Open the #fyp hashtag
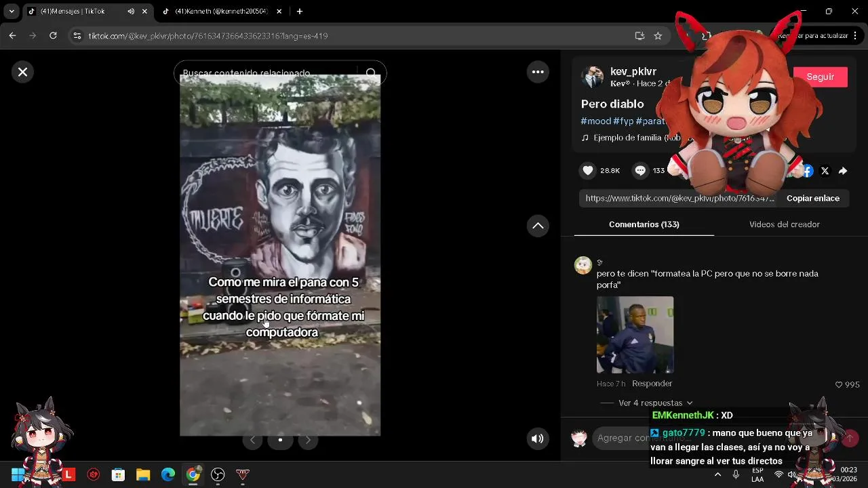The width and height of the screenshot is (868, 488). pyautogui.click(x=623, y=121)
